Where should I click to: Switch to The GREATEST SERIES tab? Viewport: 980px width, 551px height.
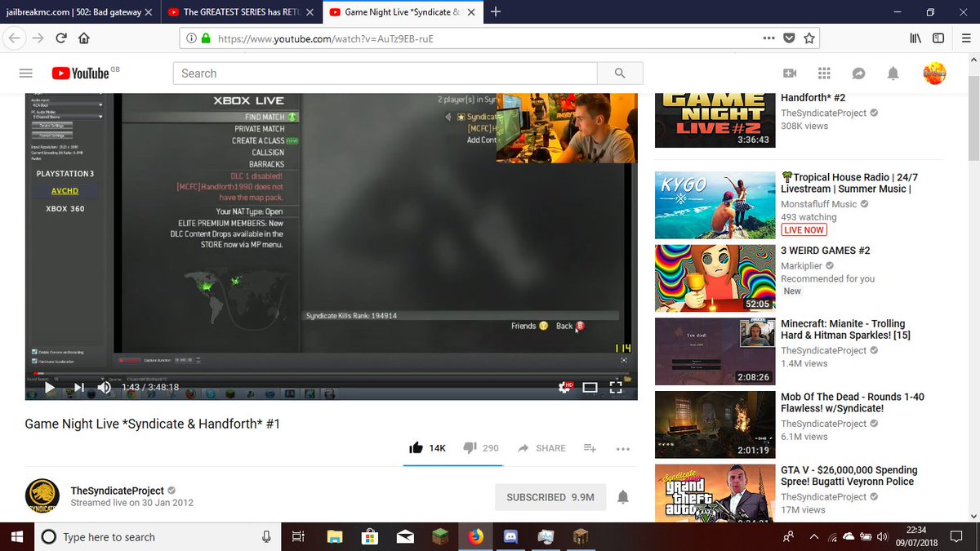240,12
